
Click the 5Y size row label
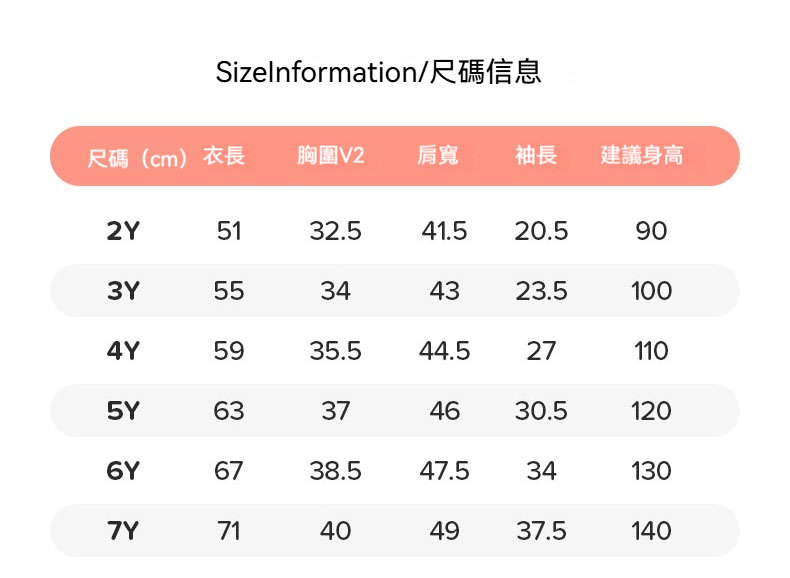(123, 411)
